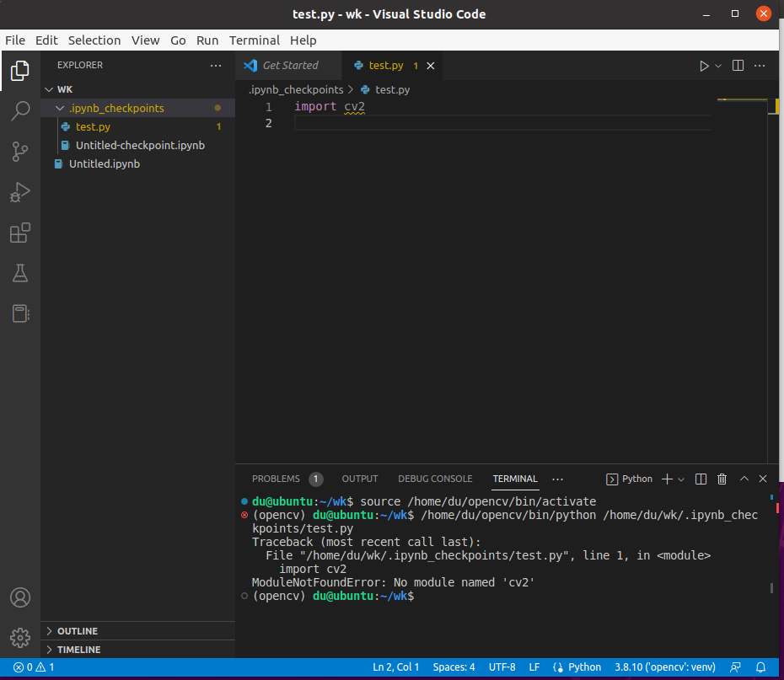Screen dimensions: 784x680
Task: Open Explorer Views and More Actions ellipsis
Action: [x=216, y=66]
